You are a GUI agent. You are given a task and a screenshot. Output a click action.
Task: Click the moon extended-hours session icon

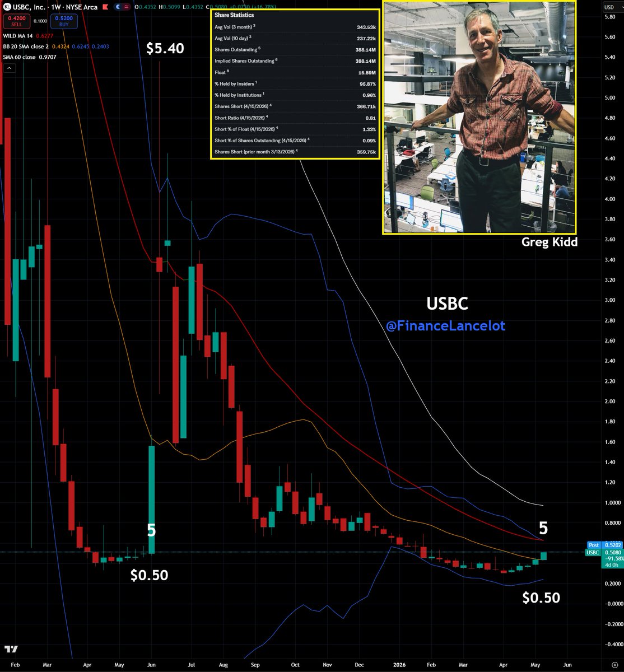[118, 7]
